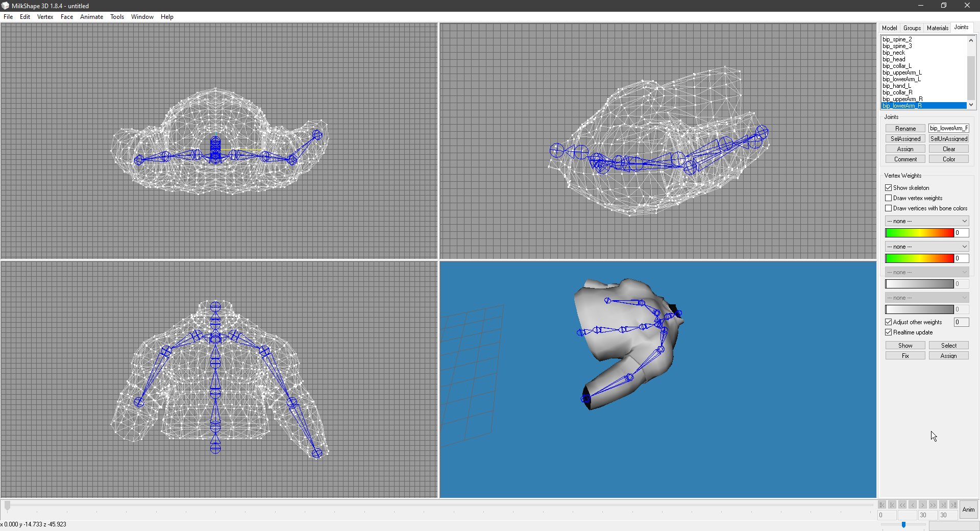Viewport: 980px width, 531px height.
Task: Click the Clear button
Action: 949,149
